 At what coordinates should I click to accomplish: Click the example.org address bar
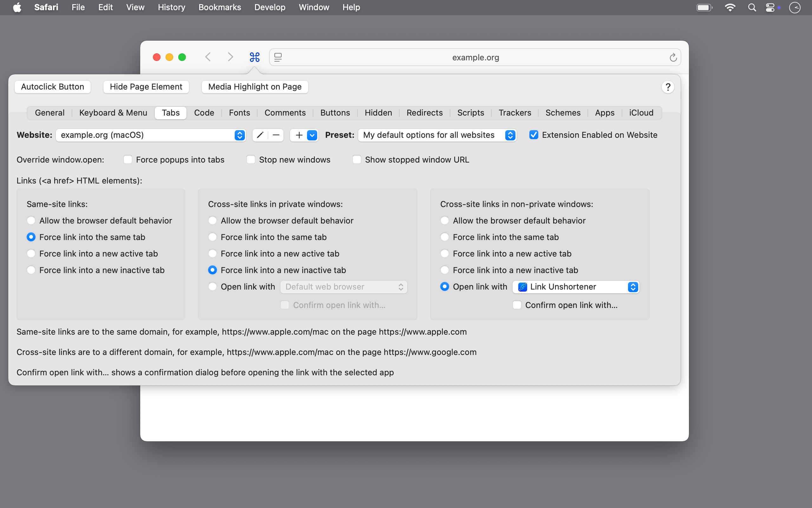[x=475, y=57]
